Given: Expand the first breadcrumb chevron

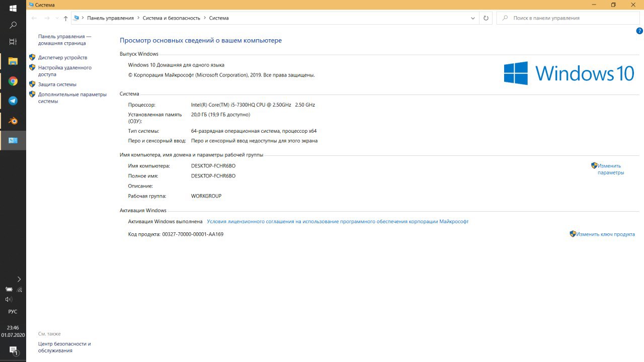Looking at the screenshot, I should point(83,18).
